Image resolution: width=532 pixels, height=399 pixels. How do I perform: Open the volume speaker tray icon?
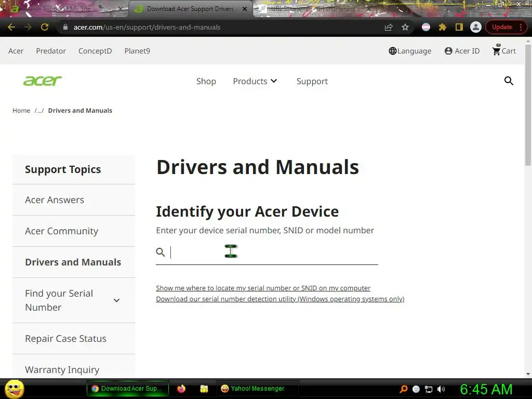441,389
